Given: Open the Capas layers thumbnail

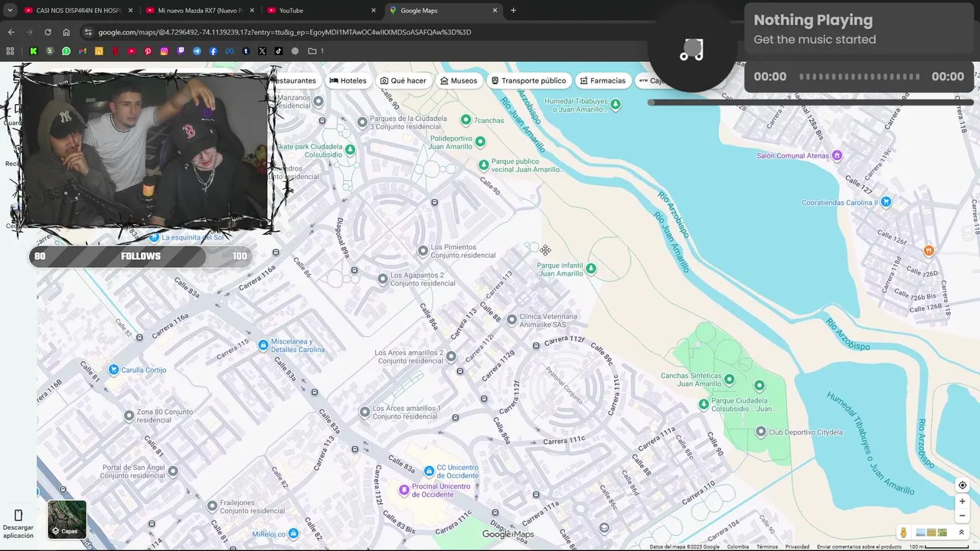Looking at the screenshot, I should click(67, 519).
